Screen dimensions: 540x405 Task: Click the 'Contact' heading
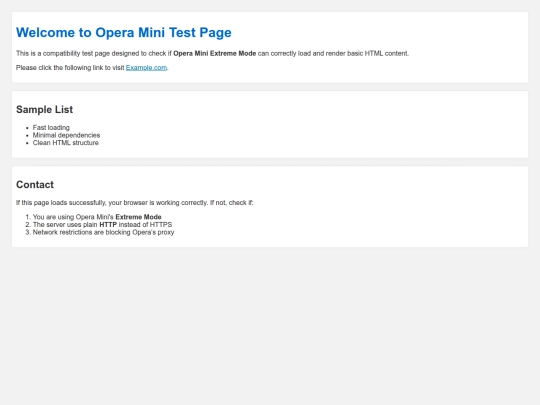35,185
